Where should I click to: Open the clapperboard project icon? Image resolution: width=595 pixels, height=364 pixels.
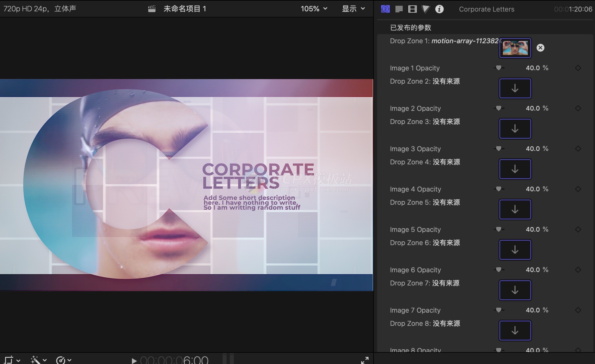pos(152,9)
